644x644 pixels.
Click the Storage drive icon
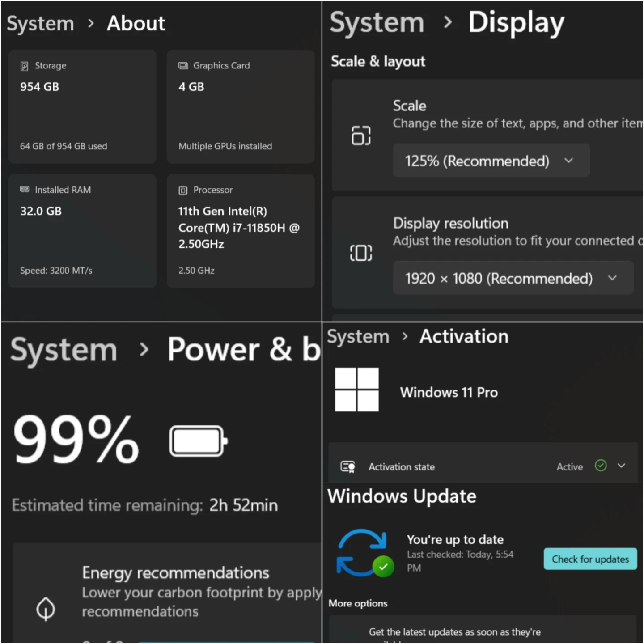coord(24,66)
